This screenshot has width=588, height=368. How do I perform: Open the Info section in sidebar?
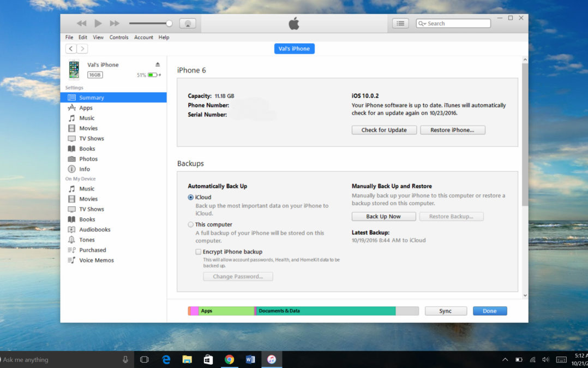click(84, 169)
